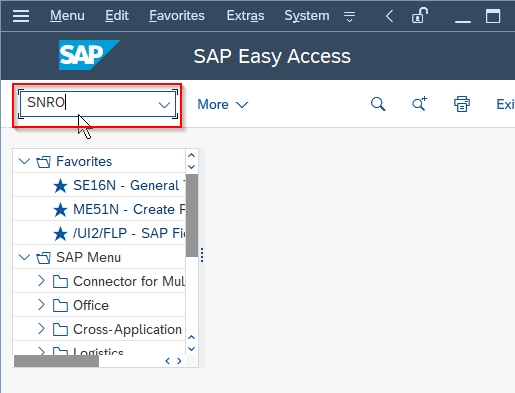Open the hamburger menu icon
The image size is (515, 393).
tap(21, 16)
